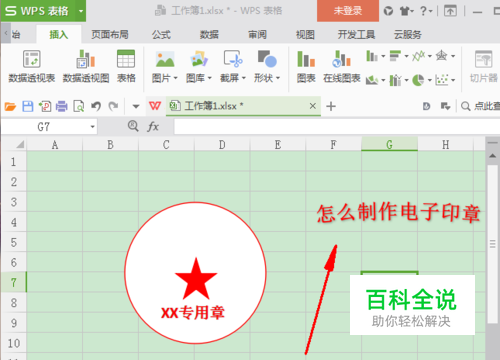The width and height of the screenshot is (500, 360).
Task: Switch to the 页面布局 ribbon tab
Action: coord(110,34)
